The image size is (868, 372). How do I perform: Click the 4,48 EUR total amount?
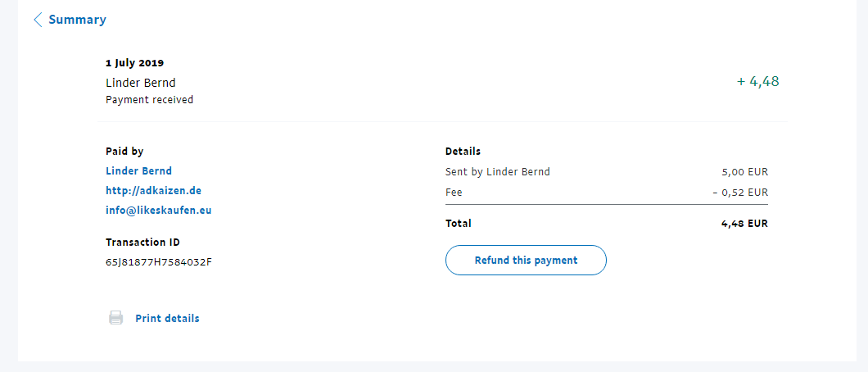click(744, 223)
